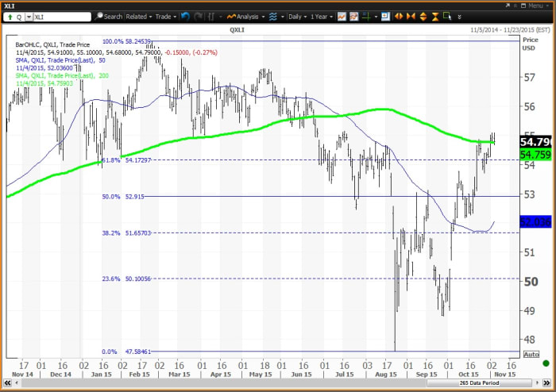Viewport: 556px width, 392px height.
Task: Click the 61.8% 54.17297 Fibonacci label
Action: (126, 160)
